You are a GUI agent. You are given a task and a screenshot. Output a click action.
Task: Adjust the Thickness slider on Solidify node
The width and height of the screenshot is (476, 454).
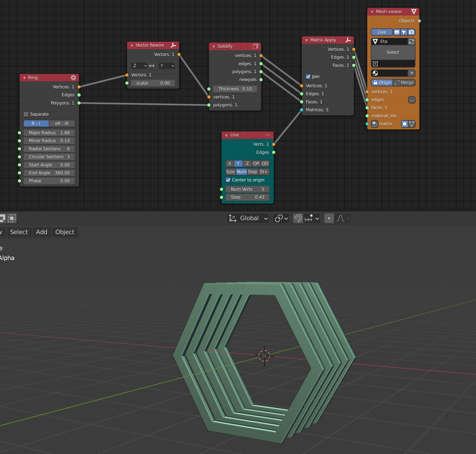235,89
